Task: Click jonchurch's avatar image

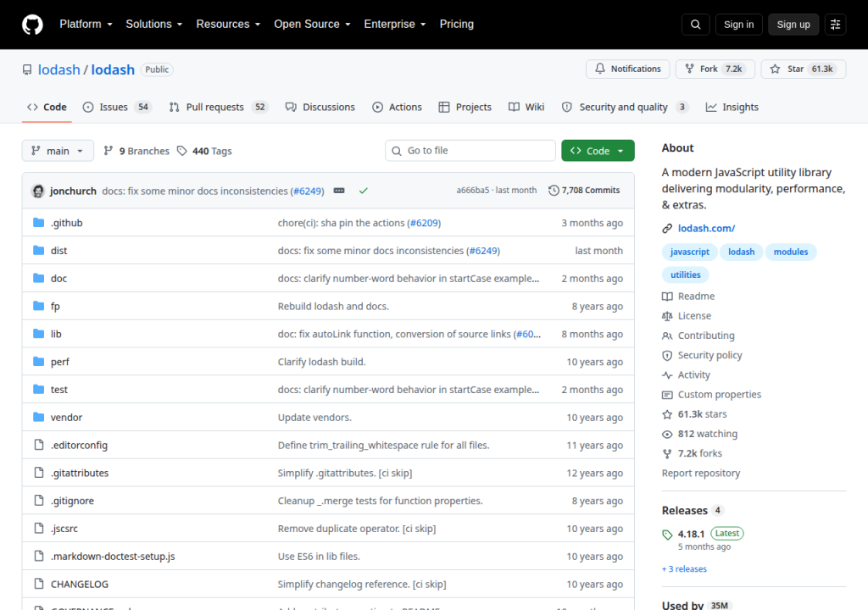Action: [x=38, y=191]
